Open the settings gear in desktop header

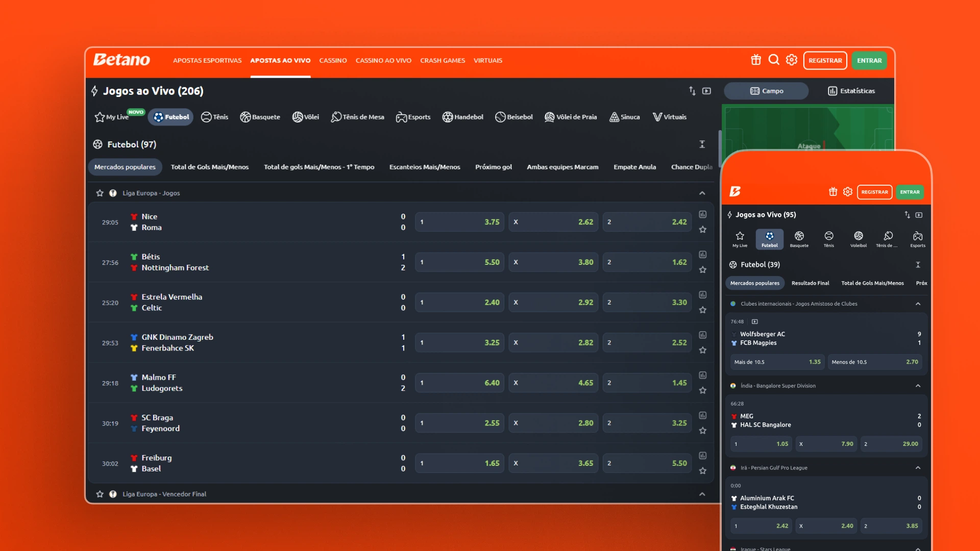click(x=792, y=60)
